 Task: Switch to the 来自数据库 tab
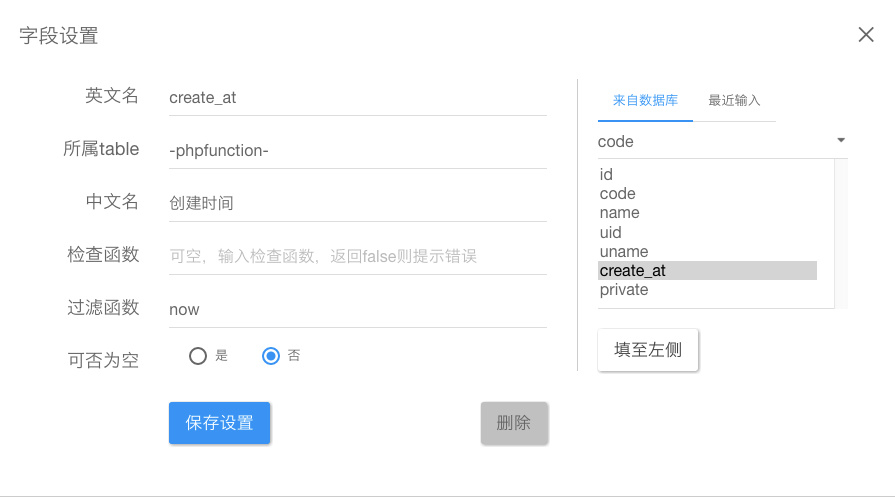[x=645, y=100]
